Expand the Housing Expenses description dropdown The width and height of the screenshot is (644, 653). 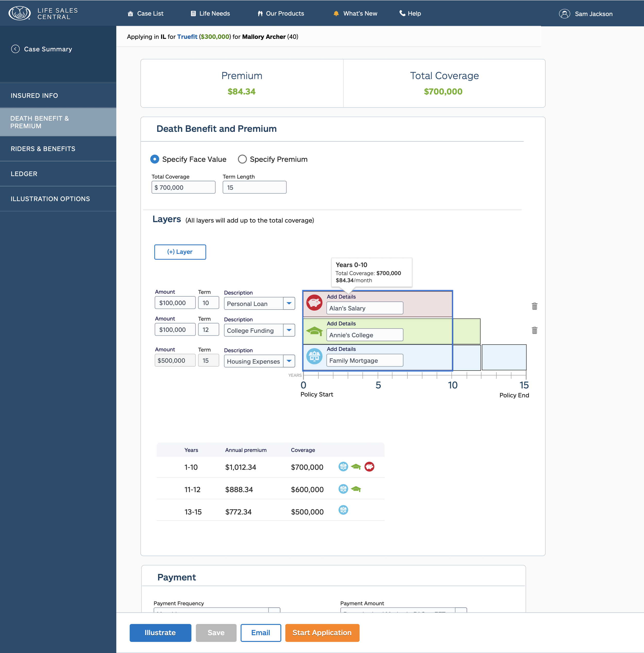289,361
